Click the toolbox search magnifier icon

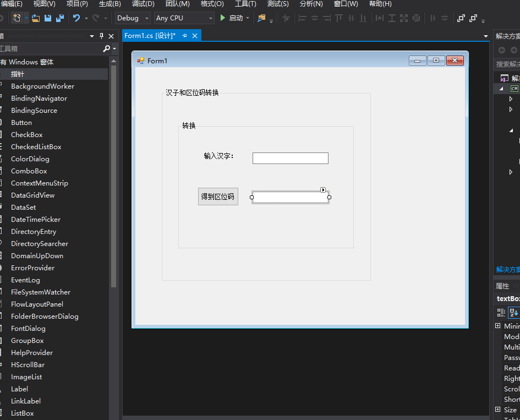click(x=106, y=49)
